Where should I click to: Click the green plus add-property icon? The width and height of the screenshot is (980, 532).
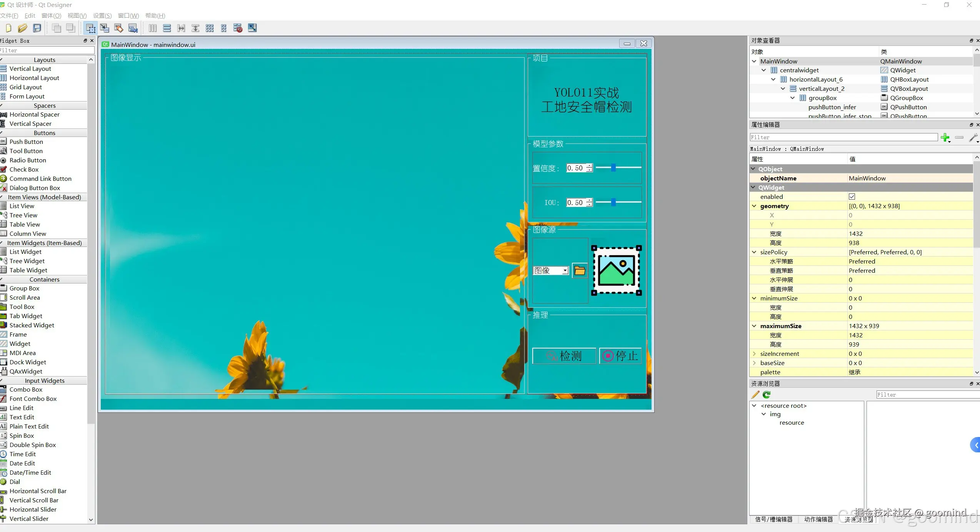pyautogui.click(x=945, y=137)
